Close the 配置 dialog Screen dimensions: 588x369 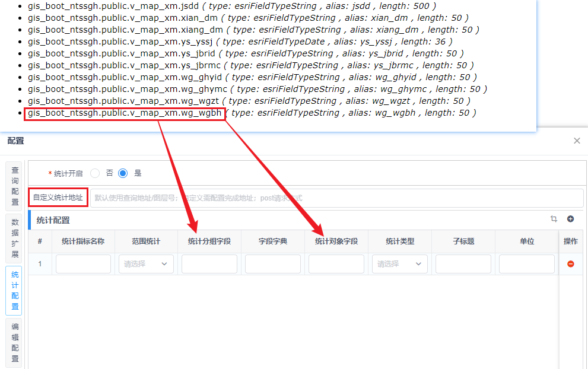click(577, 141)
